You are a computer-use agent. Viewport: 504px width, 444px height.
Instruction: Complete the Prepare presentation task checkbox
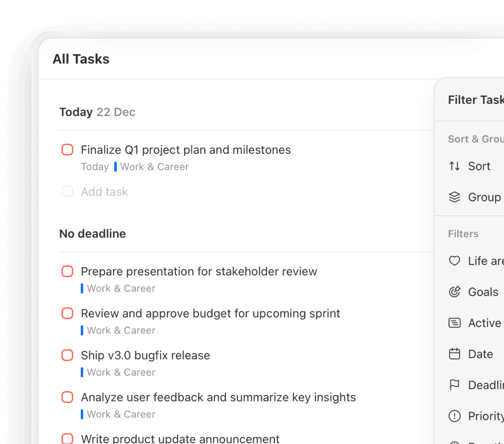[67, 272]
